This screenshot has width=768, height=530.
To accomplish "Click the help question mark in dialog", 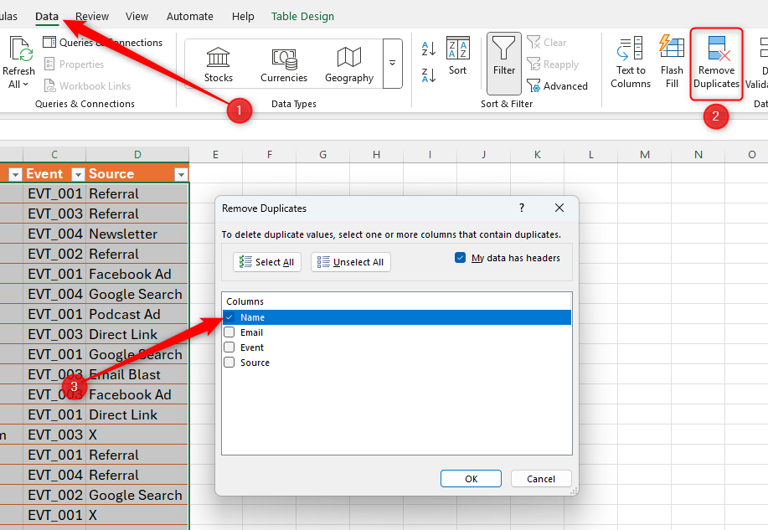I will pos(522,208).
